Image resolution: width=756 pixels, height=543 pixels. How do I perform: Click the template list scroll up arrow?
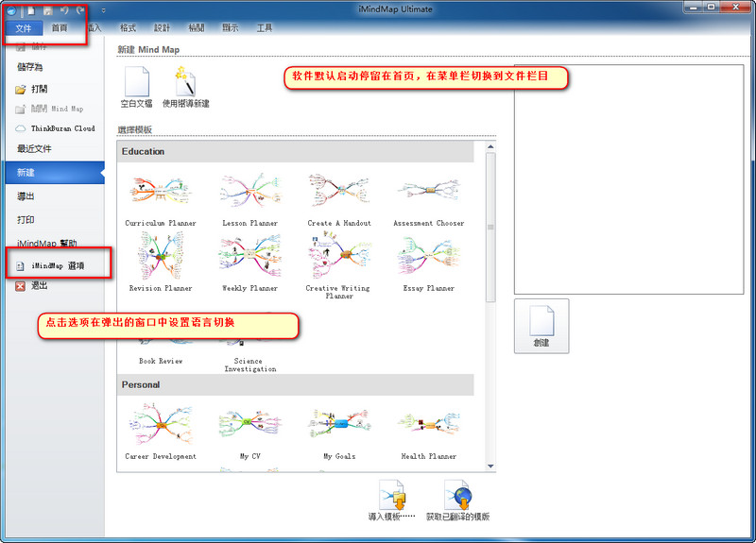coord(490,146)
